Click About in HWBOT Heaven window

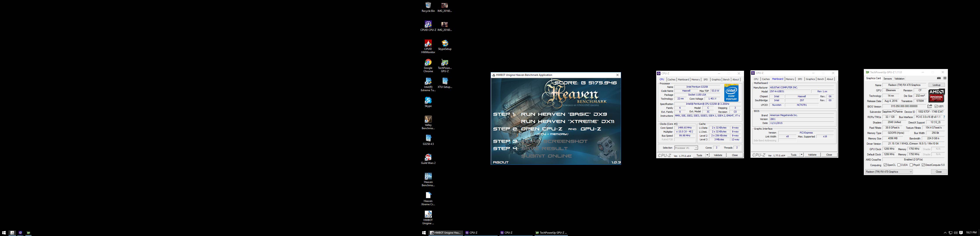coord(501,162)
